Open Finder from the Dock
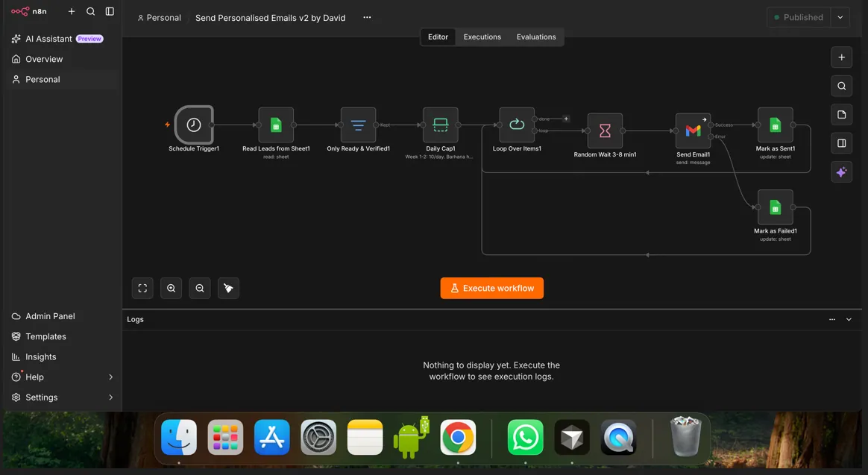Image resolution: width=868 pixels, height=475 pixels. [x=179, y=438]
